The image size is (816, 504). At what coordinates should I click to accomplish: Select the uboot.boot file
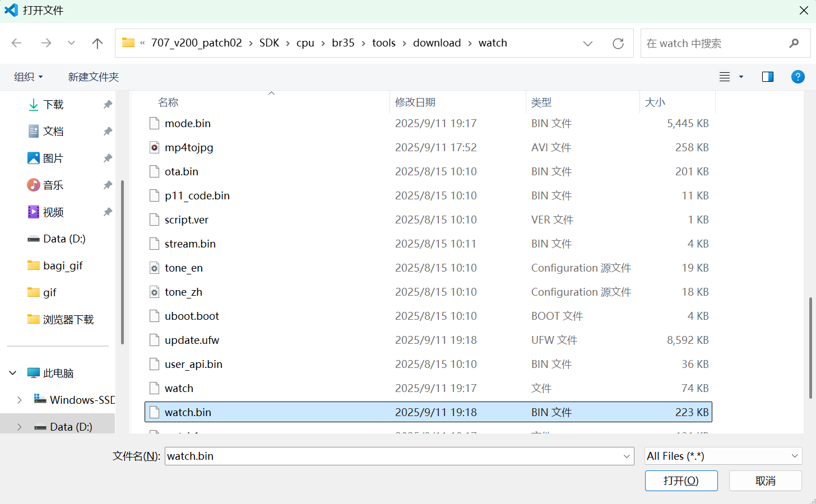[x=428, y=316]
